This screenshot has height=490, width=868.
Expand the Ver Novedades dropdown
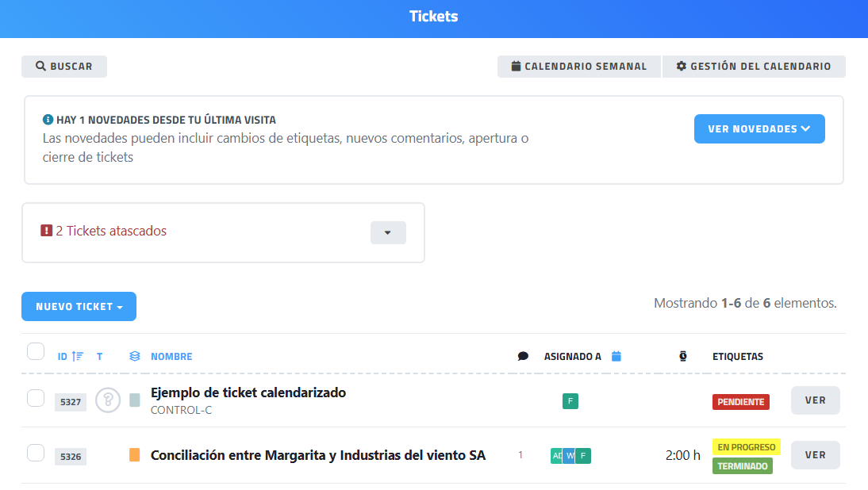click(x=759, y=129)
